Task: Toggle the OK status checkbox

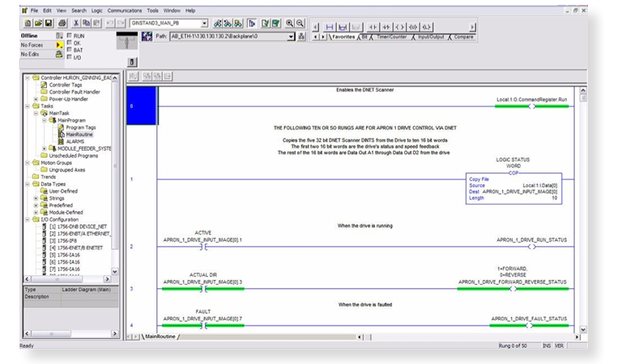Action: 70,42
